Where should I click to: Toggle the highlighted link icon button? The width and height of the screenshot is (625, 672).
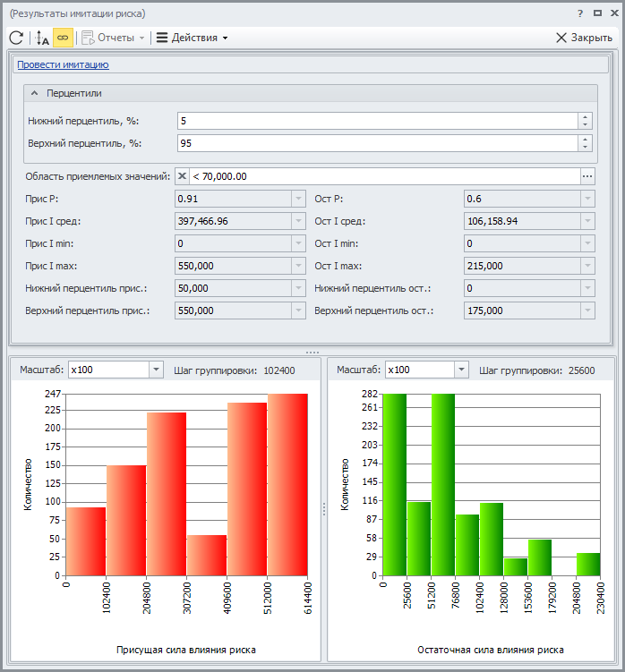click(x=64, y=38)
